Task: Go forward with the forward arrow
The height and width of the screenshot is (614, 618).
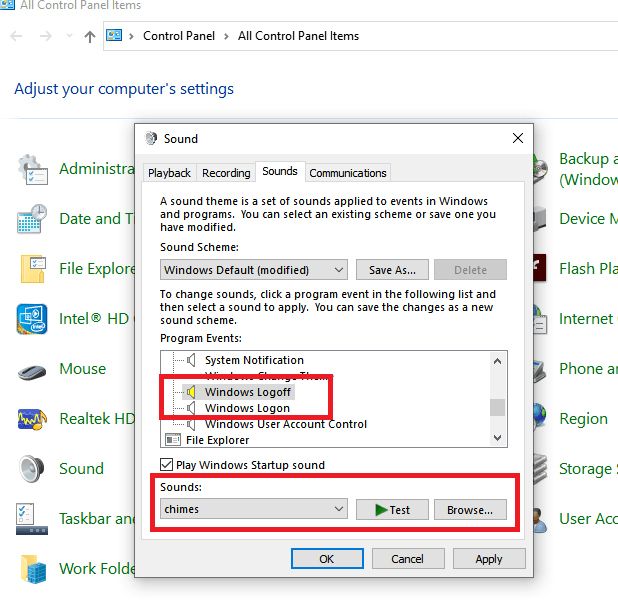Action: click(46, 36)
